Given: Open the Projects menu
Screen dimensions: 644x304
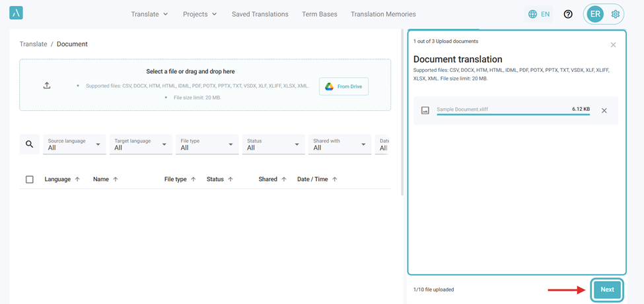Looking at the screenshot, I should [199, 14].
